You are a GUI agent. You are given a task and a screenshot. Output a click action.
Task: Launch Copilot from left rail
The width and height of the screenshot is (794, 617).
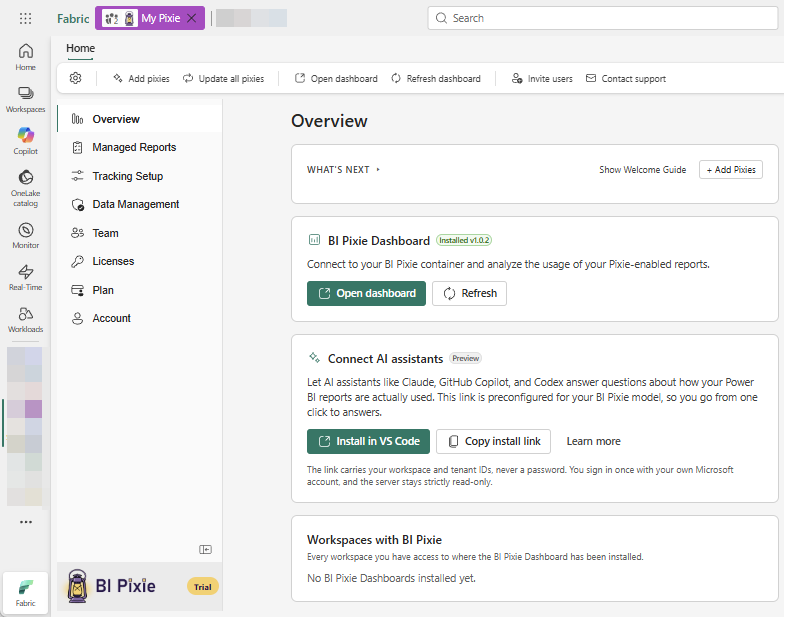pos(25,141)
